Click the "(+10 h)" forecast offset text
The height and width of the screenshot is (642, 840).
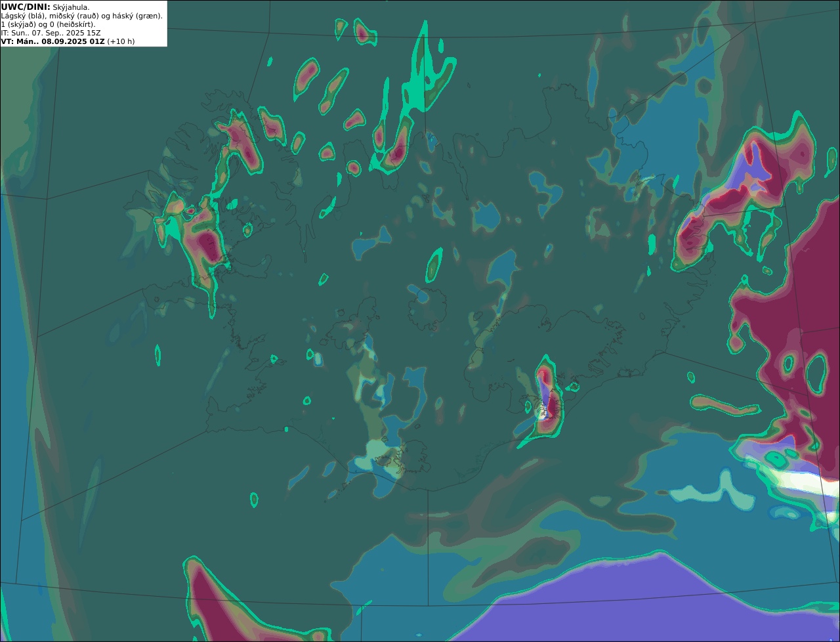point(121,41)
